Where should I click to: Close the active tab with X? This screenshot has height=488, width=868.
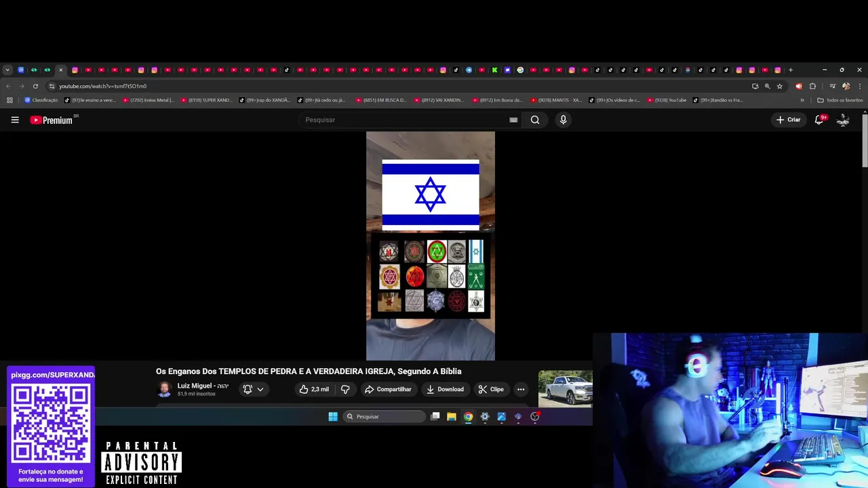tap(60, 70)
